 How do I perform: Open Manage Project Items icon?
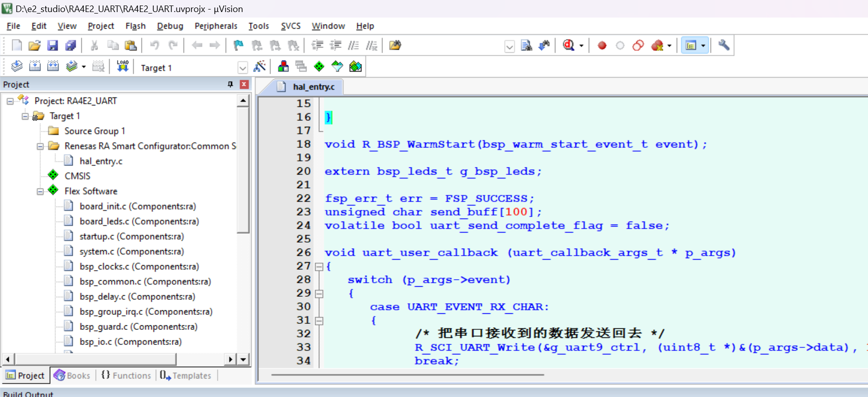tap(283, 66)
